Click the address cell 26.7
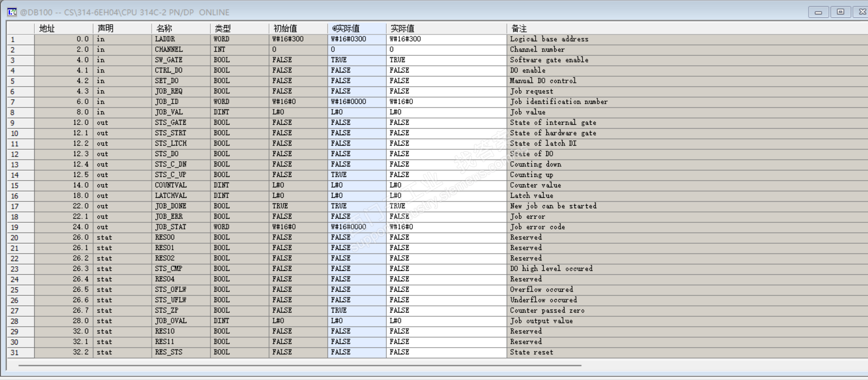Screen dimensions: 868x380 pyautogui.click(x=64, y=311)
